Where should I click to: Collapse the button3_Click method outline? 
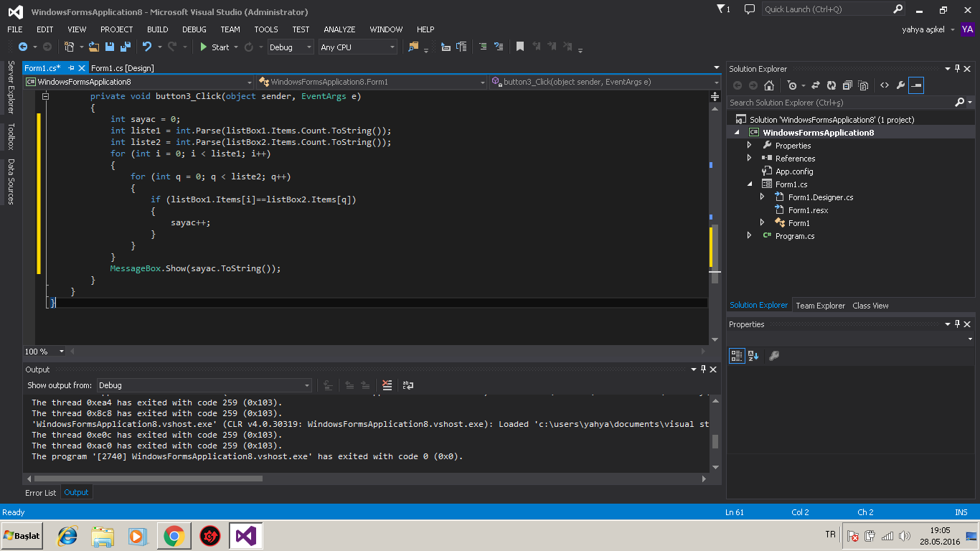click(x=46, y=96)
